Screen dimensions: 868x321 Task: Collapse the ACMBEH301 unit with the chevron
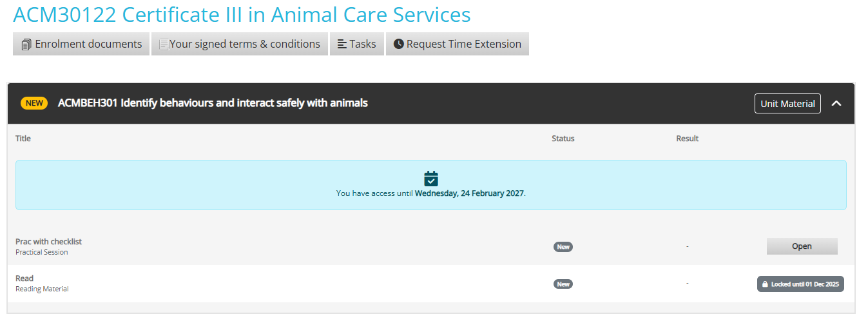coord(836,103)
